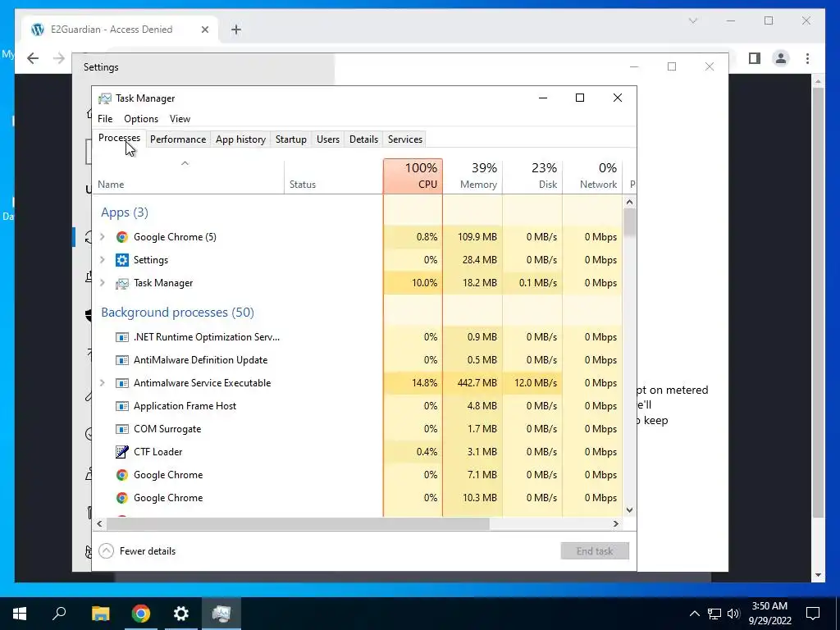Viewport: 840px width, 630px height.
Task: Collapse to Fewer details view
Action: (x=138, y=550)
